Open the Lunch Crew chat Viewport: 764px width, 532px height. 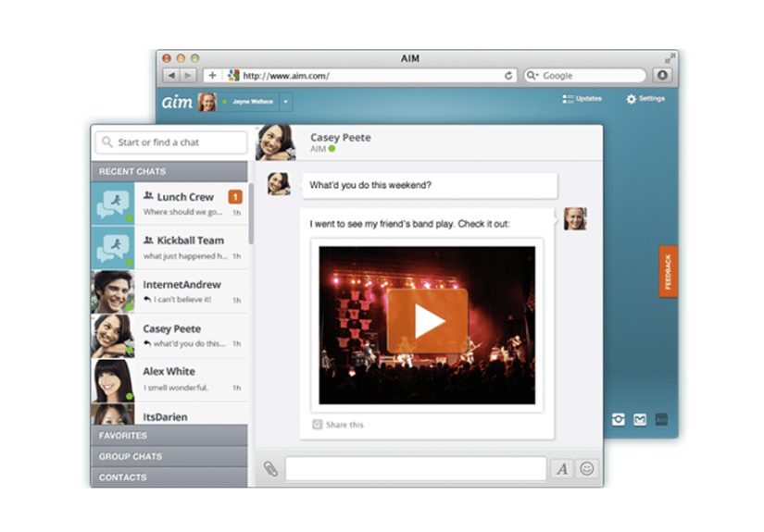(169, 203)
